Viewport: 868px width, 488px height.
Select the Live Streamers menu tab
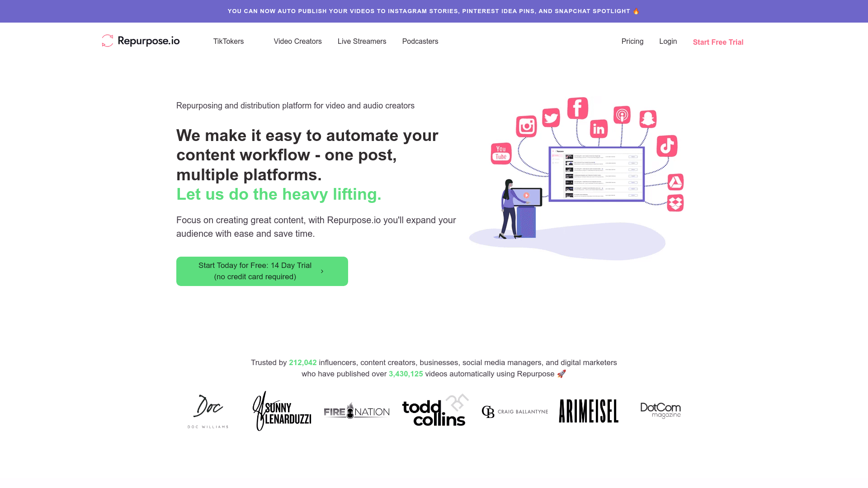coord(362,41)
